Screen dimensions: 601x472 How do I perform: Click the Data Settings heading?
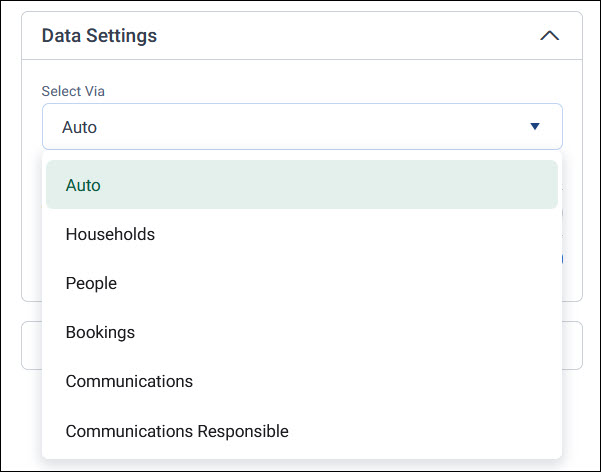(x=99, y=36)
